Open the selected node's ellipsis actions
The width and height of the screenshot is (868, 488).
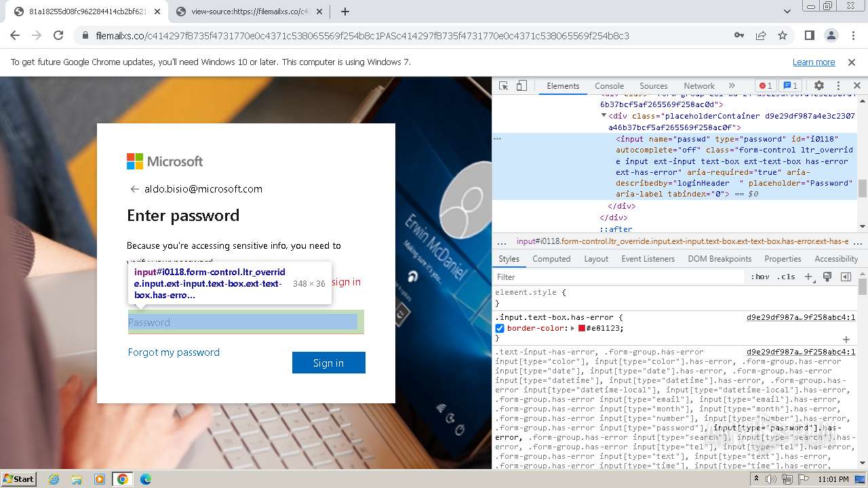coord(497,138)
